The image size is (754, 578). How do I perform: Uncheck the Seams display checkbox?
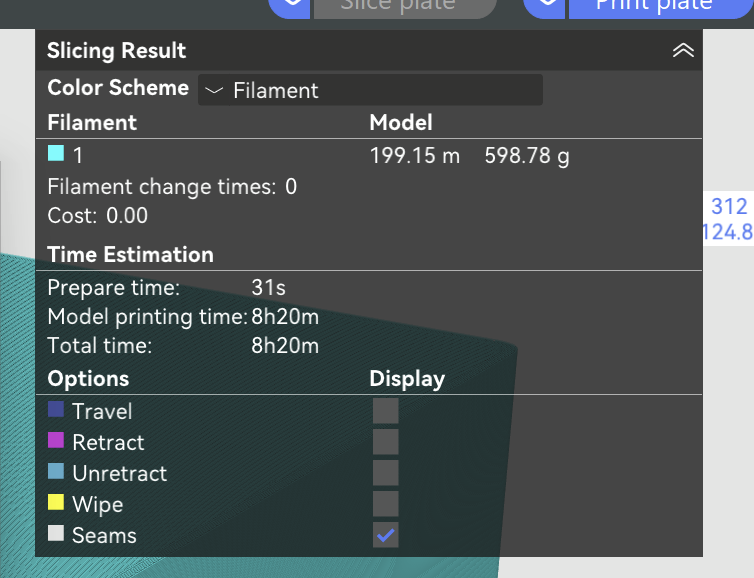click(x=386, y=535)
